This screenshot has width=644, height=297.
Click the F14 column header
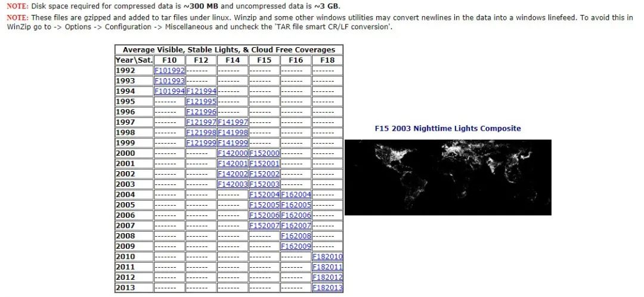tap(233, 60)
